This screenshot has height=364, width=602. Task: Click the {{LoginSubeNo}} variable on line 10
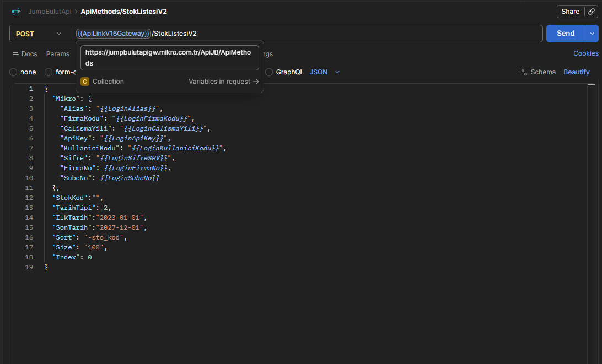[x=130, y=178]
